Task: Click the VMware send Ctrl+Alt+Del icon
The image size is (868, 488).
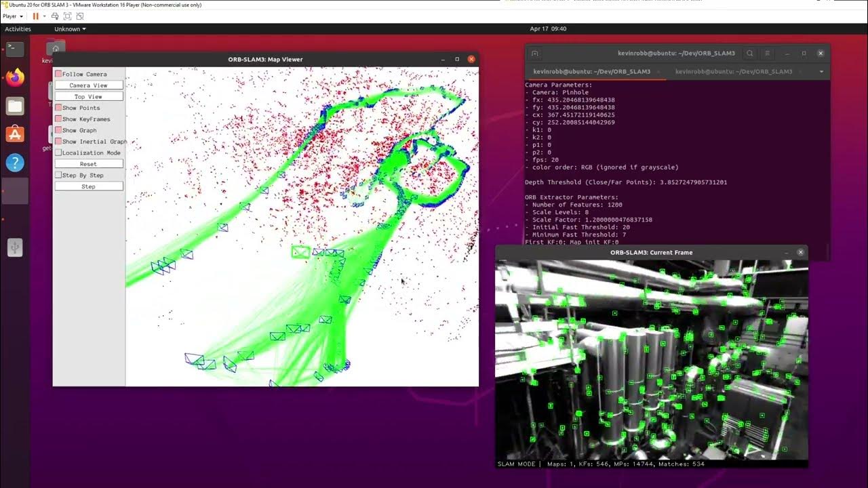Action: [x=55, y=16]
